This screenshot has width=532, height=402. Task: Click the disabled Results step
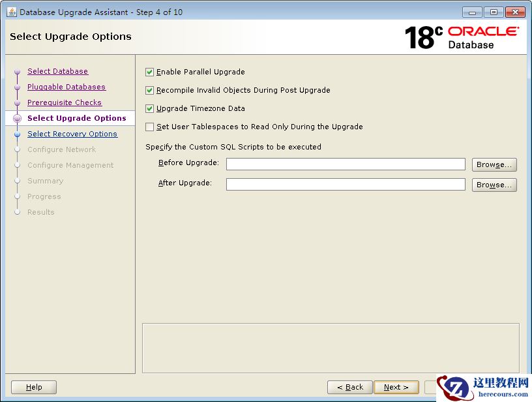click(40, 212)
